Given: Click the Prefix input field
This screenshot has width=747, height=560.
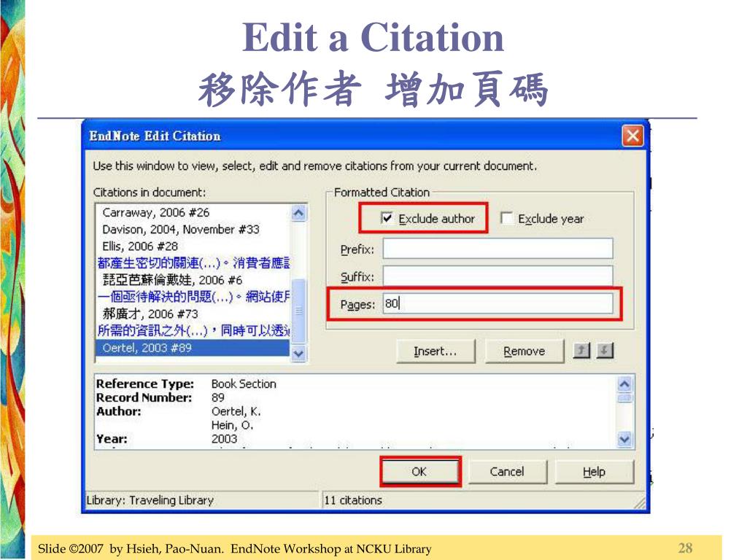Looking at the screenshot, I should click(x=498, y=249).
